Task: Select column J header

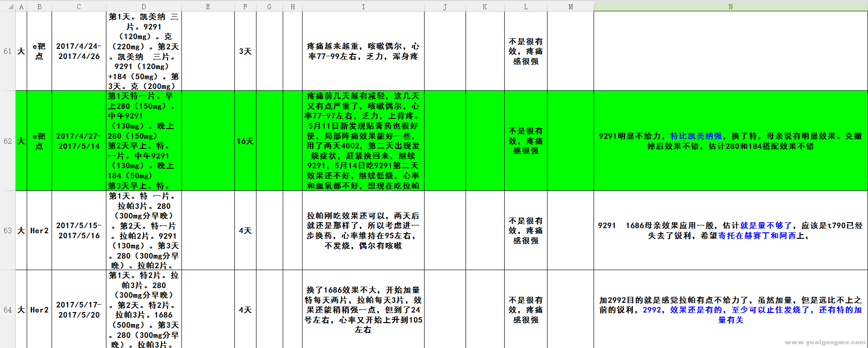Action: pos(445,7)
